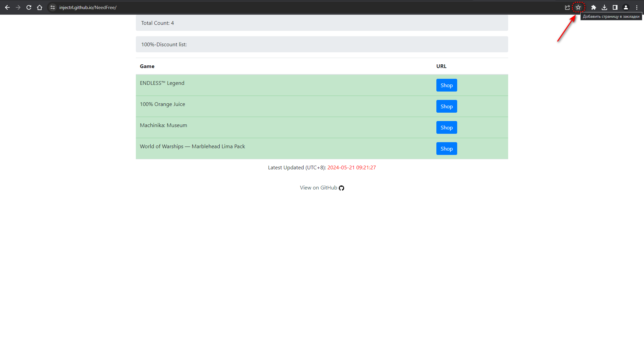Viewport: 644px width, 341px height.
Task: Reload the current page
Action: point(29,7)
